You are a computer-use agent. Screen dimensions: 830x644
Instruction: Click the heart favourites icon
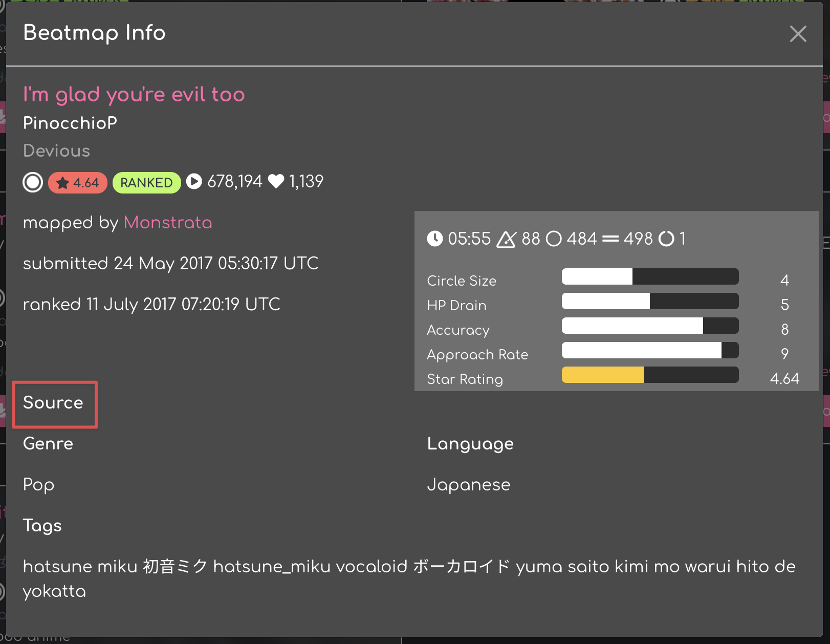(276, 182)
